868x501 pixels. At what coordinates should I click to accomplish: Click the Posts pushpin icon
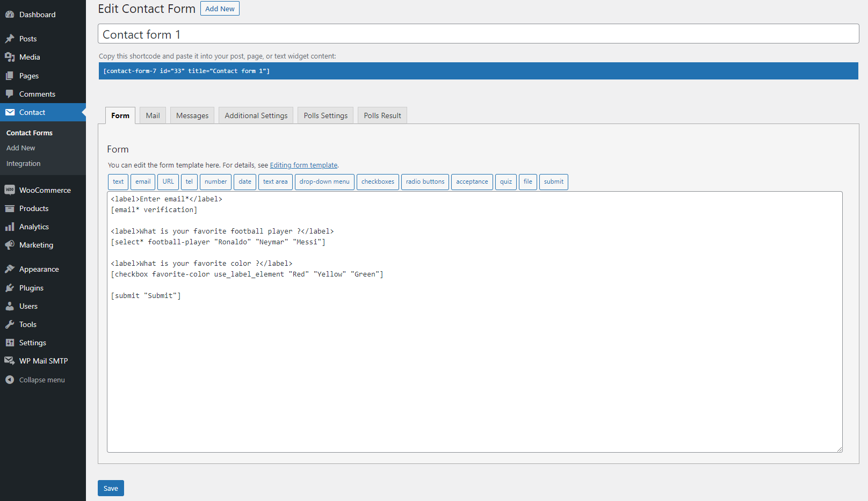(x=10, y=39)
